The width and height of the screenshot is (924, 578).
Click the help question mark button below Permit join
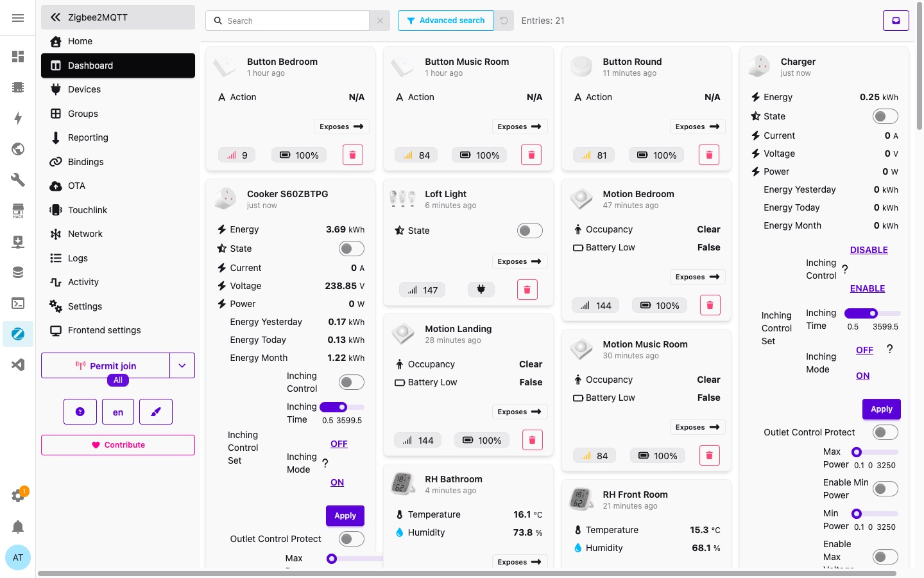point(80,412)
